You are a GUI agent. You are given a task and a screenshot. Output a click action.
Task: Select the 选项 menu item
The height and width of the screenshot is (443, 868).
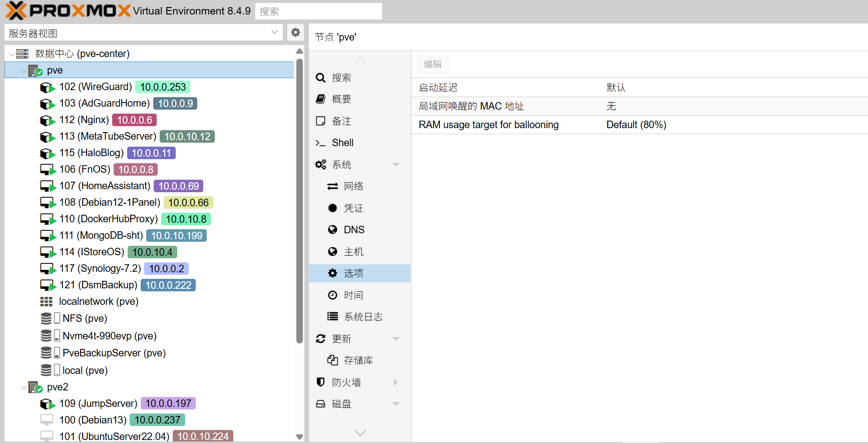pos(360,273)
